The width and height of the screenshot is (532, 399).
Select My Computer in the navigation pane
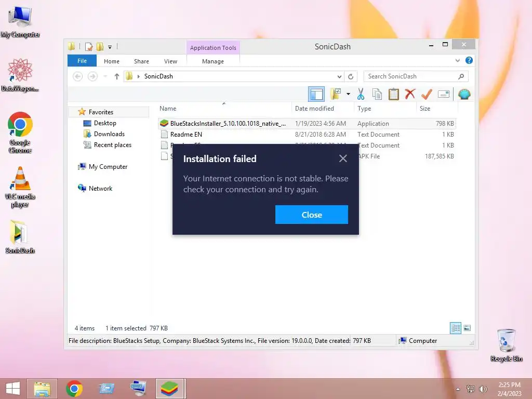pos(108,167)
